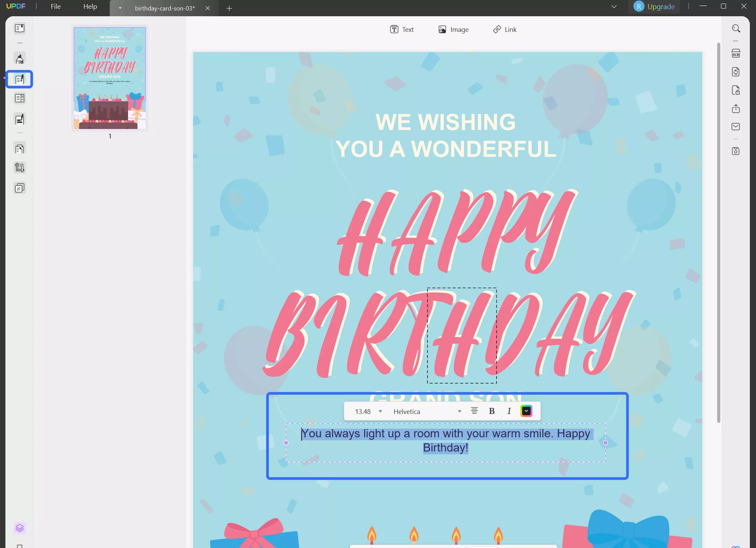Image resolution: width=756 pixels, height=548 pixels.
Task: Switch to birthday-card-son-03 tab
Action: [x=165, y=8]
